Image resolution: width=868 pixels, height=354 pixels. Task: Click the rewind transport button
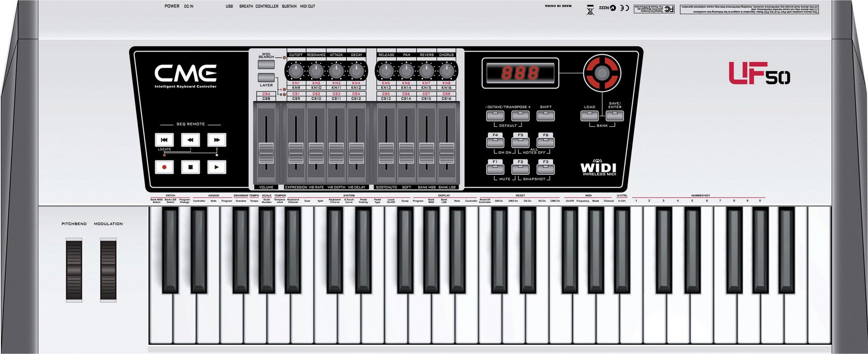[x=190, y=140]
